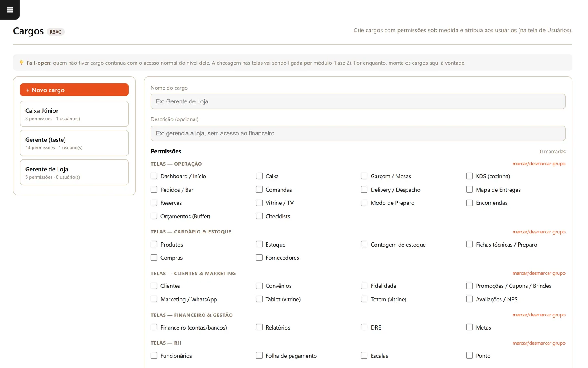Toggle marcar/desmarcar for Clientes & Marketing
The image size is (588, 368).
click(x=539, y=273)
